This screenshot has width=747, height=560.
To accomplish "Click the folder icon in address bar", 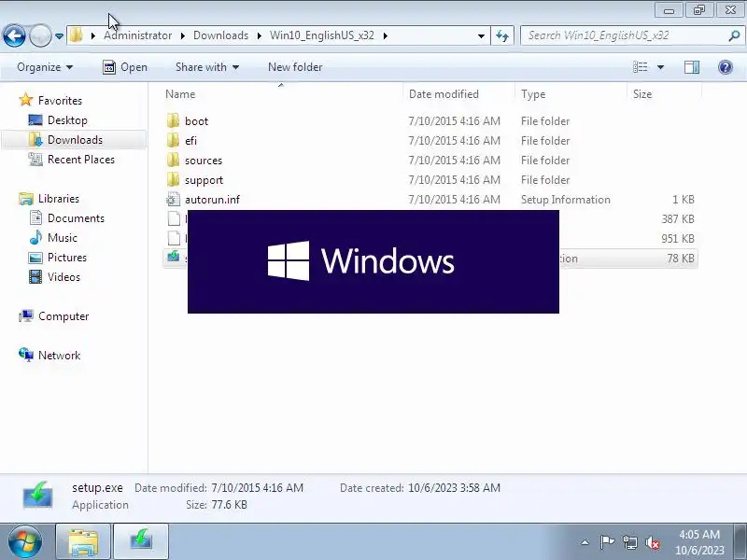I will click(x=77, y=35).
